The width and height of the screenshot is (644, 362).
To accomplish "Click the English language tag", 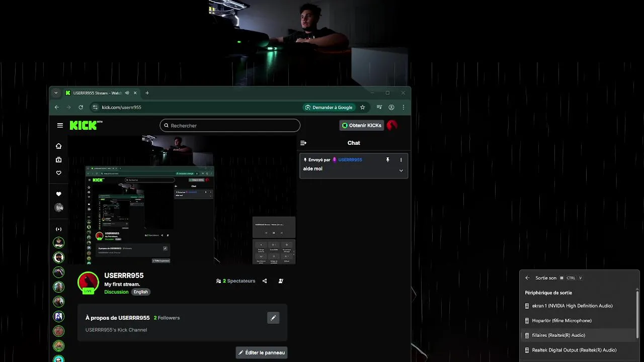I will pos(141,292).
